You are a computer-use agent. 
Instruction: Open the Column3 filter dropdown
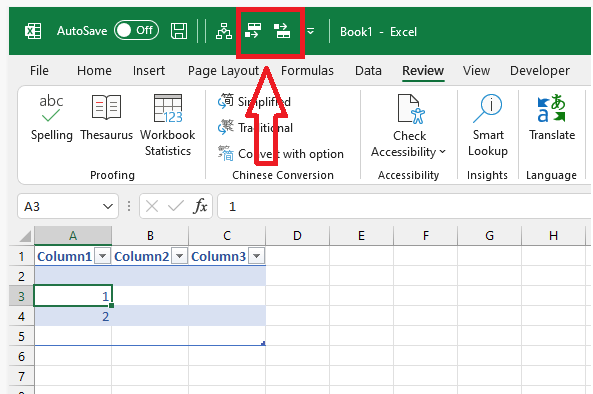[x=257, y=256]
